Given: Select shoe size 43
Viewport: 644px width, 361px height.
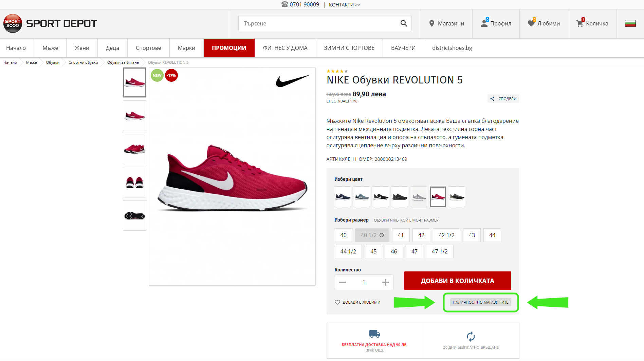Looking at the screenshot, I should pyautogui.click(x=472, y=235).
